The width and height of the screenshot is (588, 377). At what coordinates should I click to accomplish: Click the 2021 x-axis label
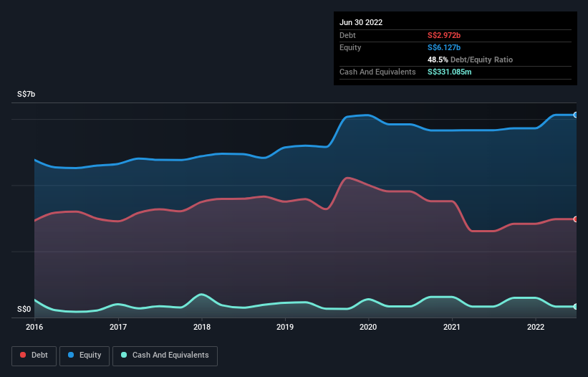click(x=452, y=327)
